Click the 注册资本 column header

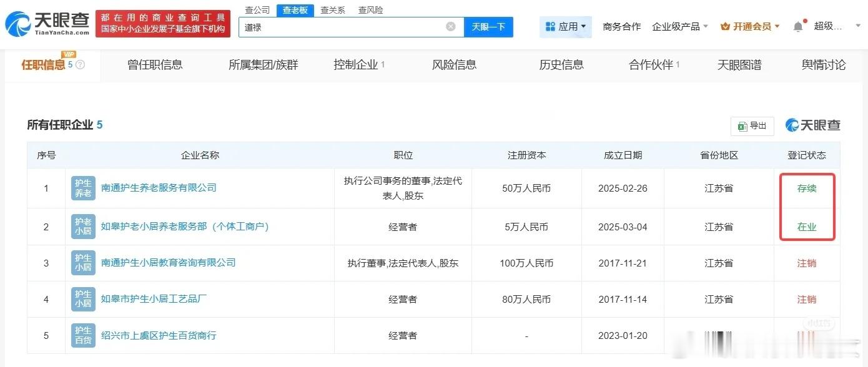click(x=526, y=155)
